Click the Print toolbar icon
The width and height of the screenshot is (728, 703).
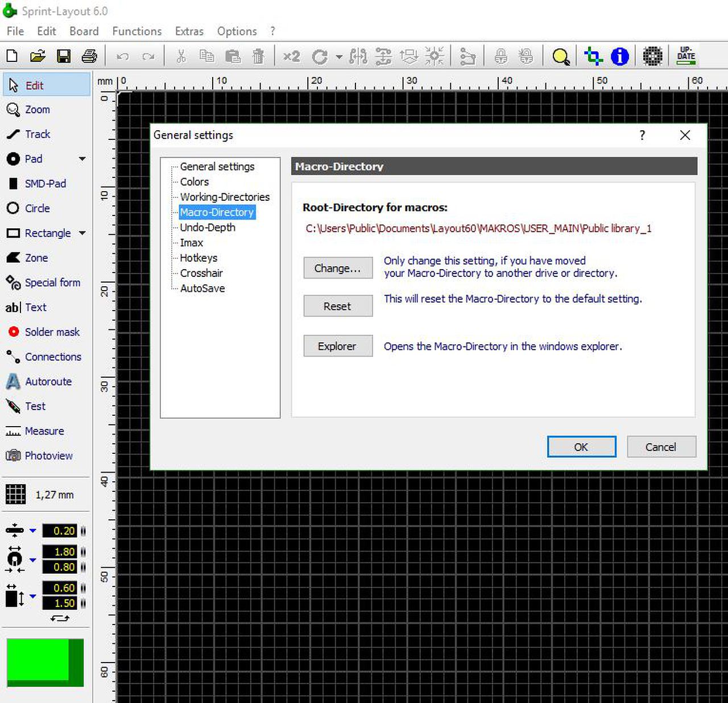tap(89, 56)
